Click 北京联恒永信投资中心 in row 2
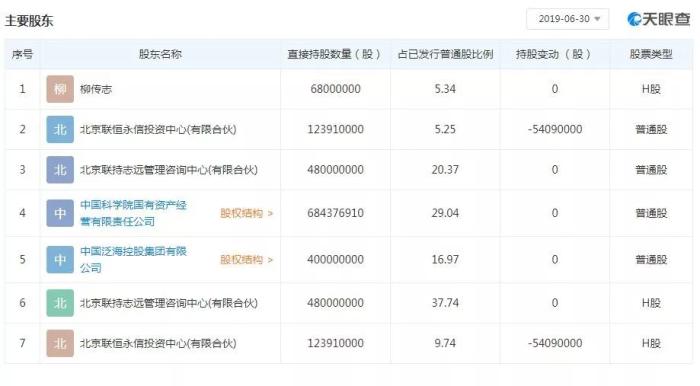700x386 pixels. coord(158,129)
